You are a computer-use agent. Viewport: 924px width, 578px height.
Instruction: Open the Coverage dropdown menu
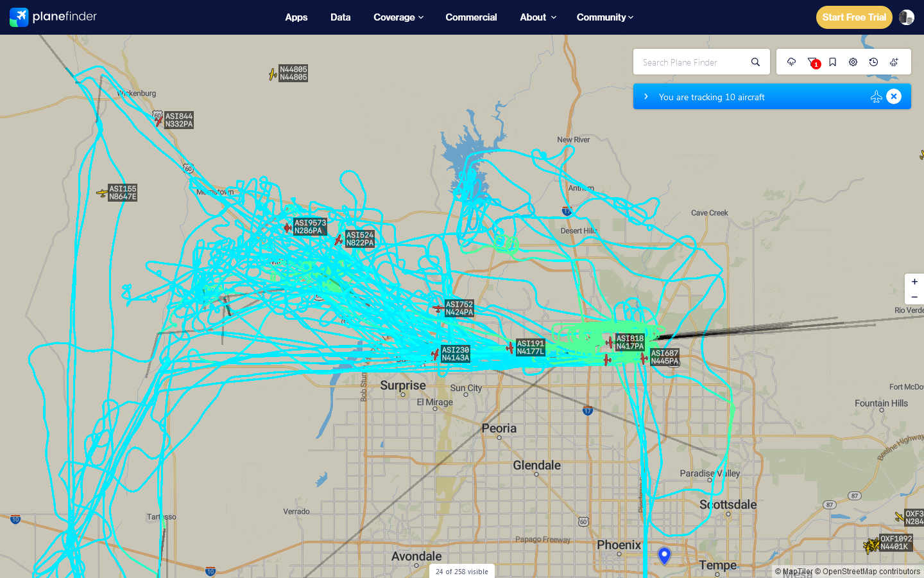[x=398, y=17]
